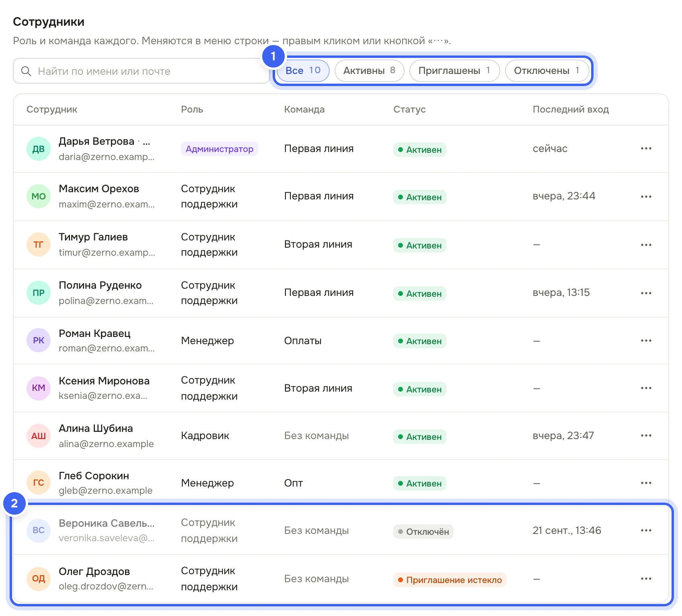
Task: Switch to Отключены filter
Action: (547, 71)
